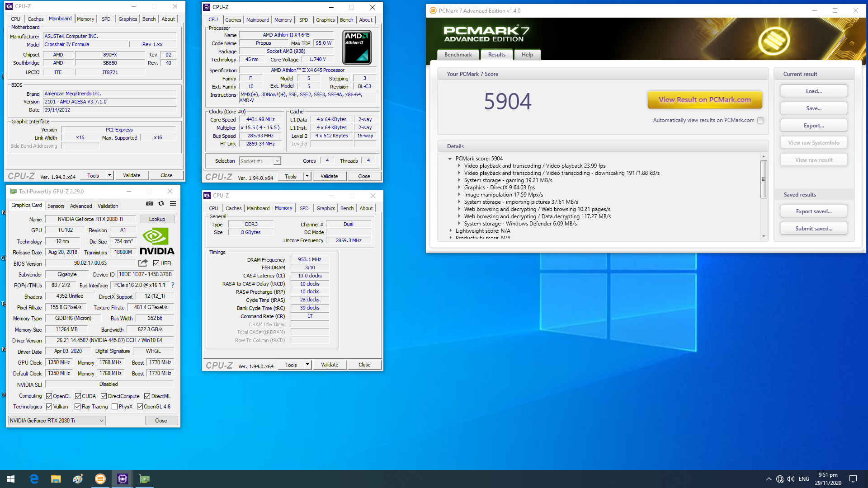This screenshot has height=488, width=868.
Task: Click the paint palette taskbar icon
Action: pyautogui.click(x=78, y=479)
